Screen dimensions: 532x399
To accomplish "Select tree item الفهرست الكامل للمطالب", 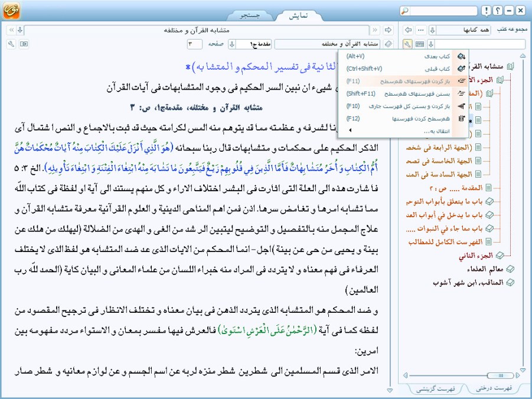I will [445, 242].
